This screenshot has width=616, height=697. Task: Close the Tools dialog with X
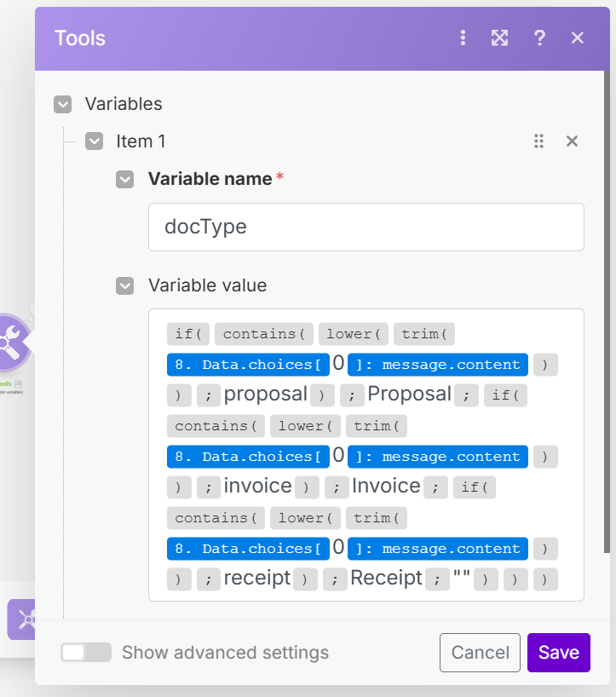click(578, 37)
